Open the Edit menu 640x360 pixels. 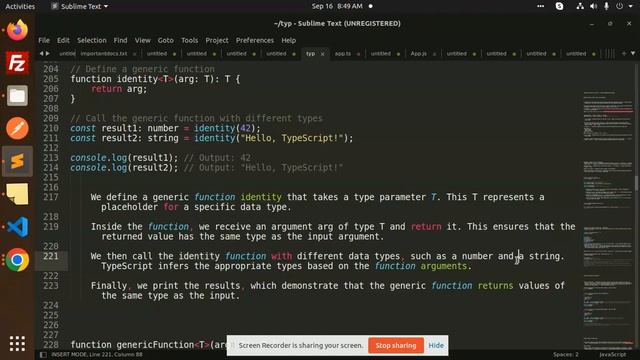(x=63, y=40)
